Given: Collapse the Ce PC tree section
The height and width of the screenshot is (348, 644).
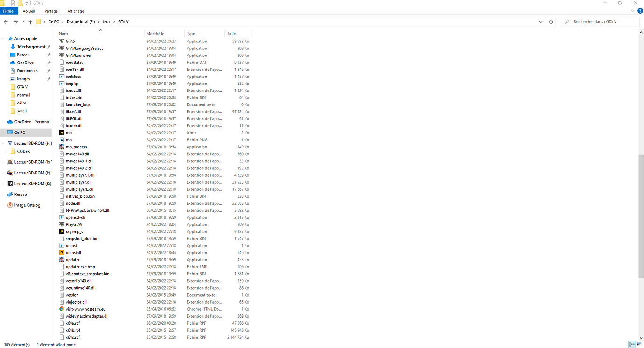Looking at the screenshot, I should coord(4,132).
